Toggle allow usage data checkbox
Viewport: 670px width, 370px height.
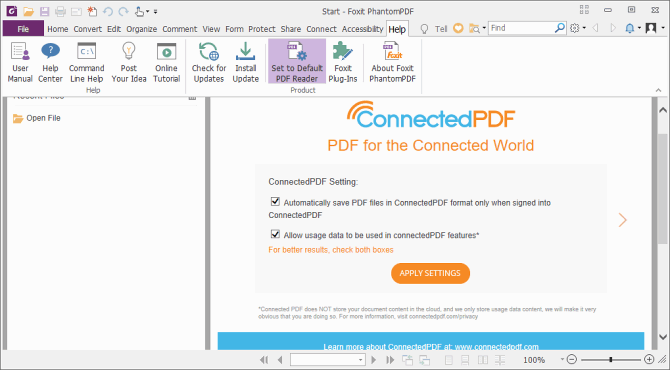[275, 234]
